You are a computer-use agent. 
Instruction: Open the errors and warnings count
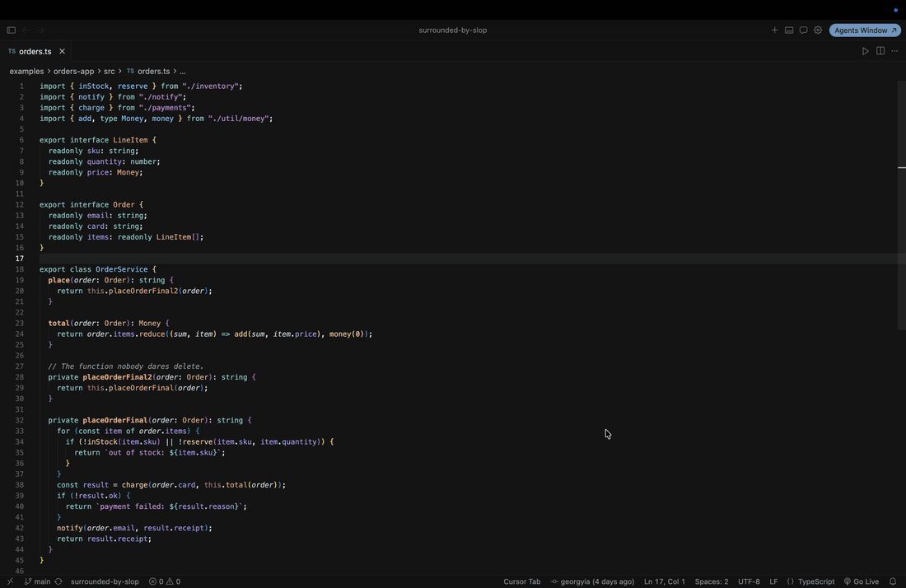click(x=165, y=581)
